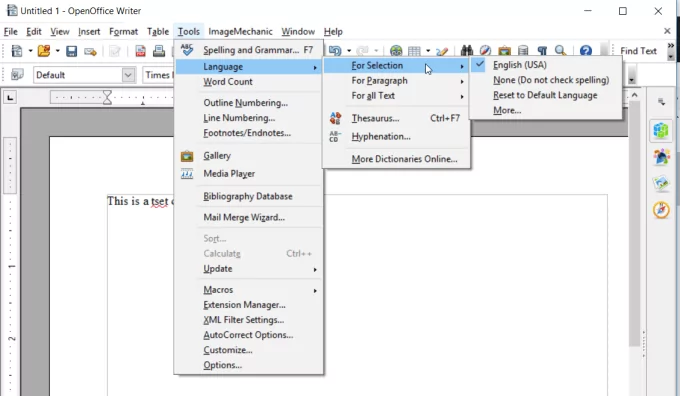Click the Find Text search field

tap(638, 51)
